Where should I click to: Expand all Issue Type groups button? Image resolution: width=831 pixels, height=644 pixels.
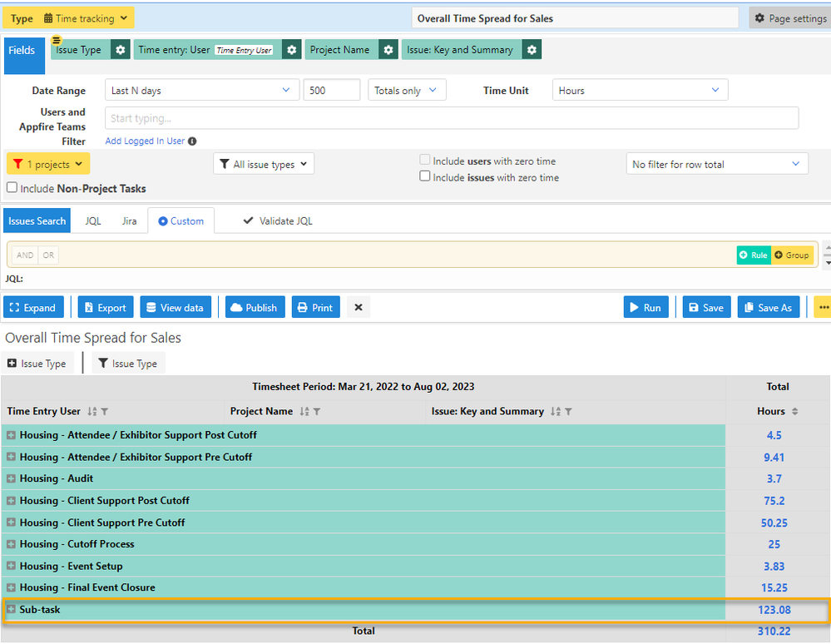(x=37, y=364)
